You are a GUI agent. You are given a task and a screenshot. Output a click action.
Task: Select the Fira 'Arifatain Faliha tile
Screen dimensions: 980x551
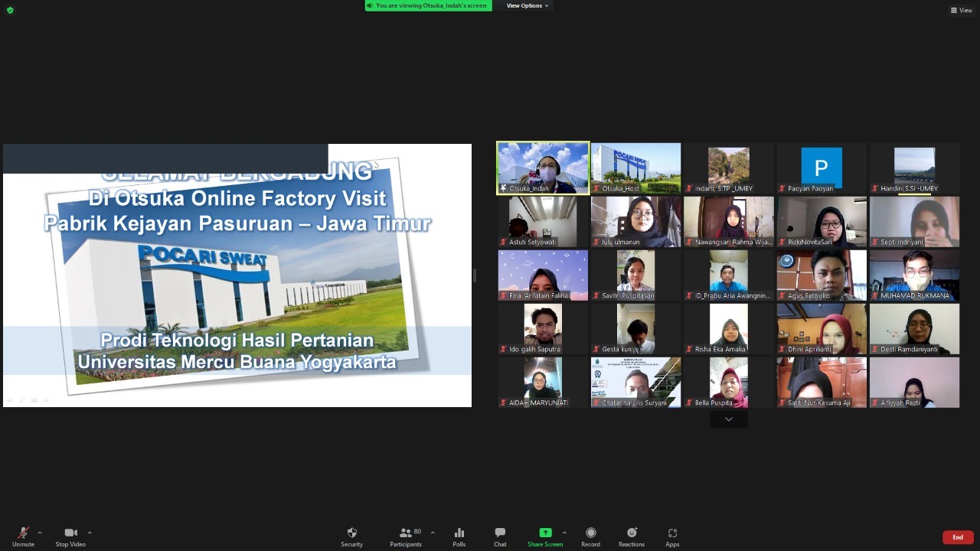(543, 275)
